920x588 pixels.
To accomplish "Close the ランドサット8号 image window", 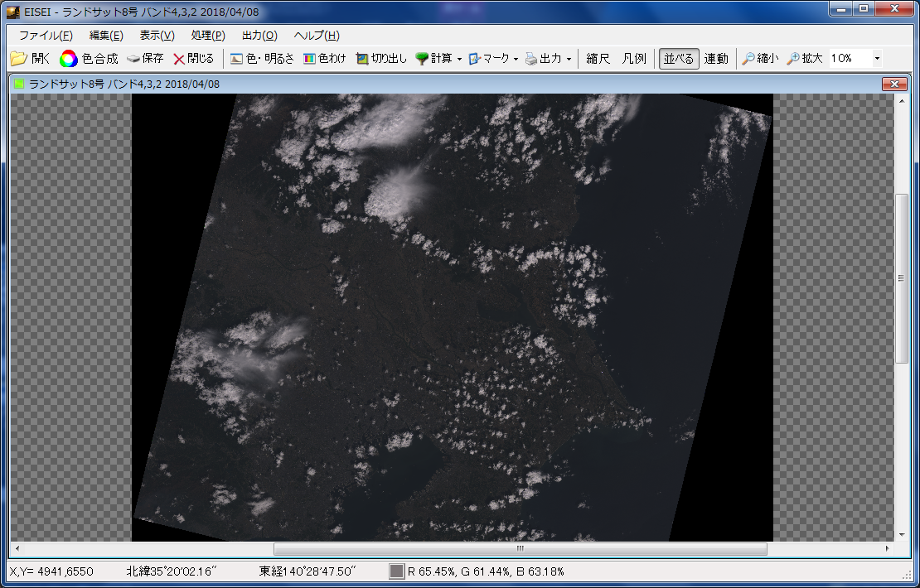I will (894, 84).
